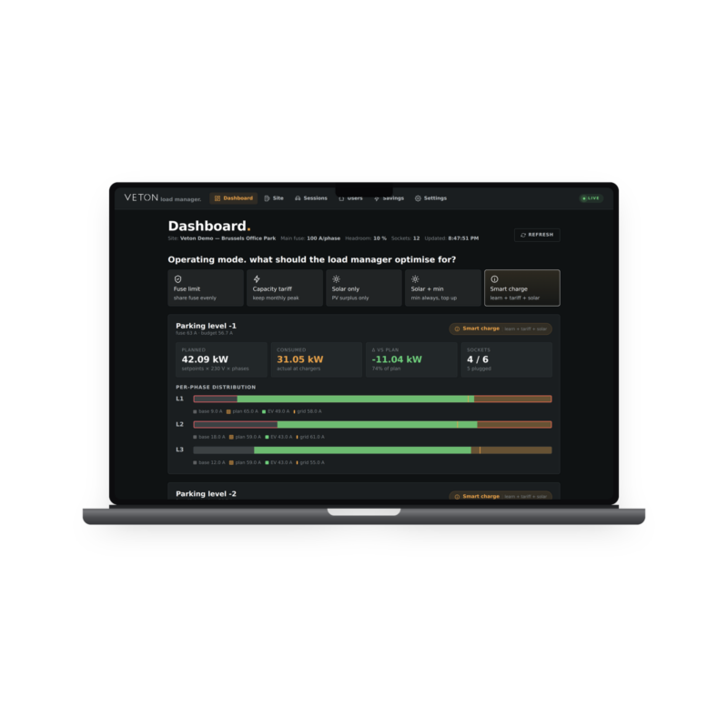Click the Main fuse 100 A/phase value

coord(324,238)
